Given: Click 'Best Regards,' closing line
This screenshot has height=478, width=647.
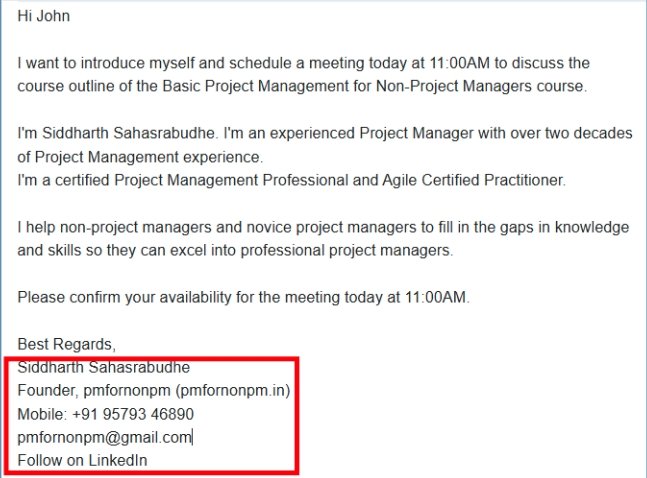Looking at the screenshot, I should coord(66,344).
